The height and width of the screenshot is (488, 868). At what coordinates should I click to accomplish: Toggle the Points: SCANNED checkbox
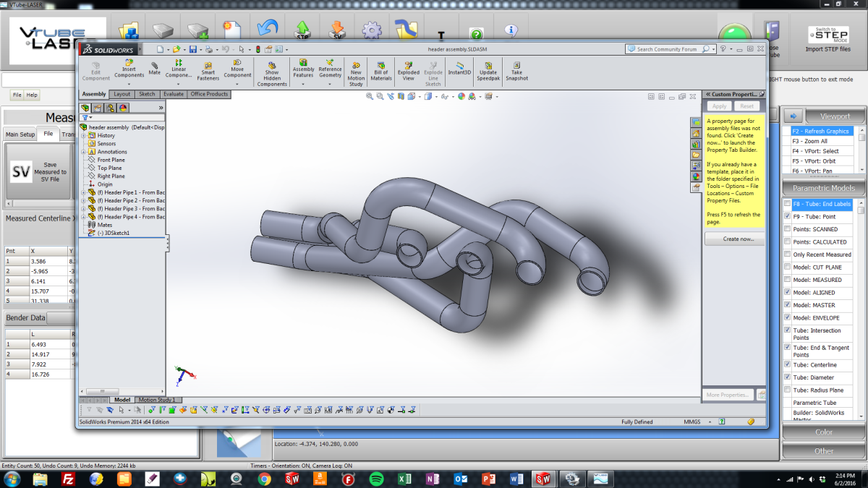788,229
